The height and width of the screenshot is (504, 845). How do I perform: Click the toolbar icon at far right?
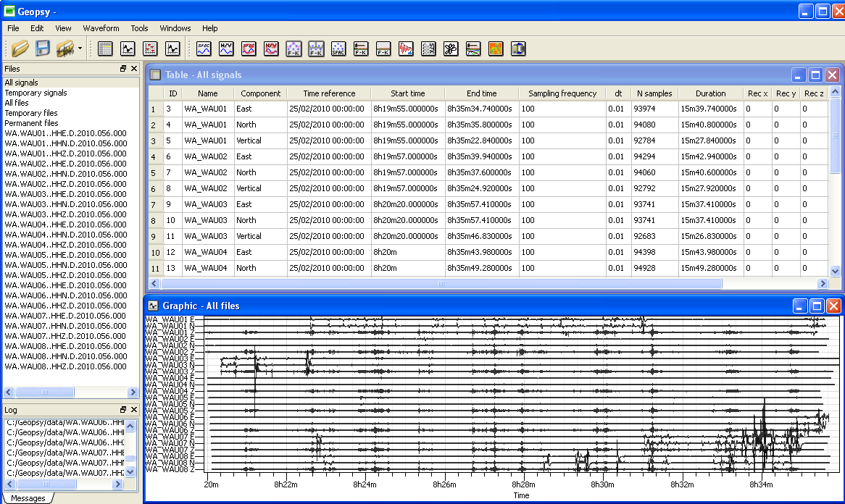517,49
